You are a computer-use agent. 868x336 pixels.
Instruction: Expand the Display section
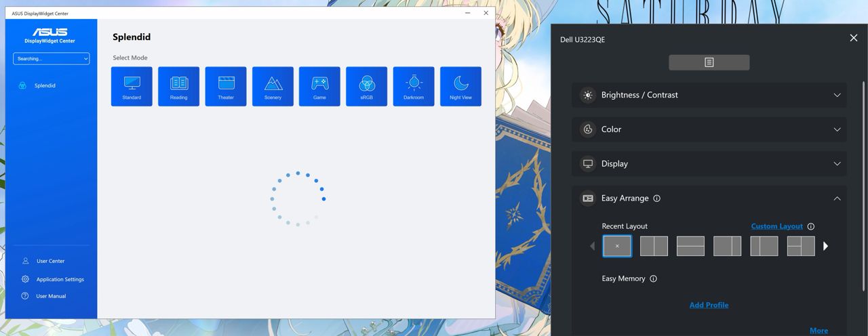(x=709, y=164)
